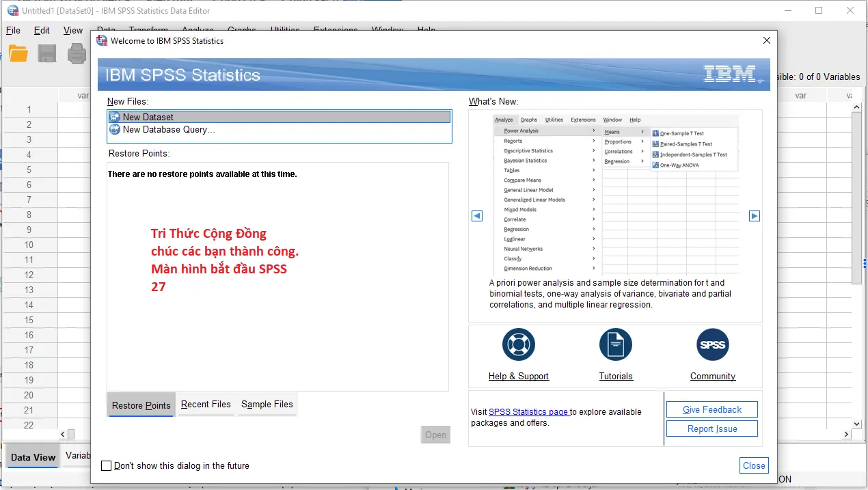Image resolution: width=868 pixels, height=490 pixels.
Task: Check Don't show this dialog in the future
Action: 107,465
